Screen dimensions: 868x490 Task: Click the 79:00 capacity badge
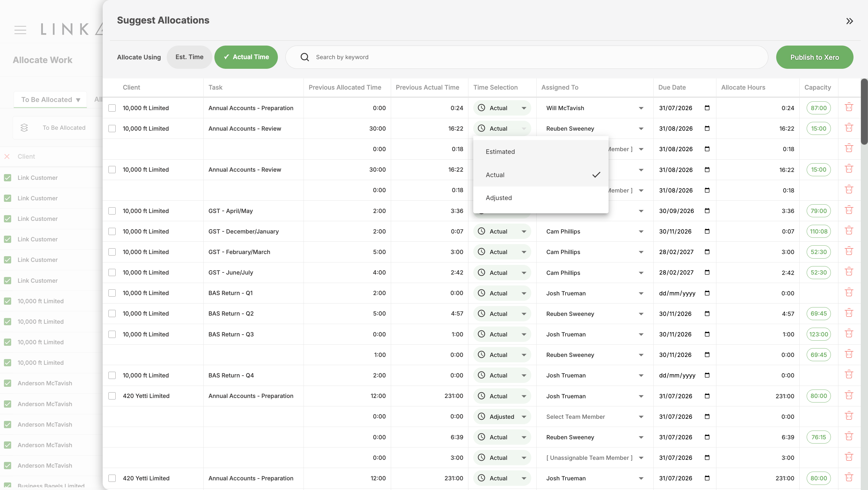(818, 211)
